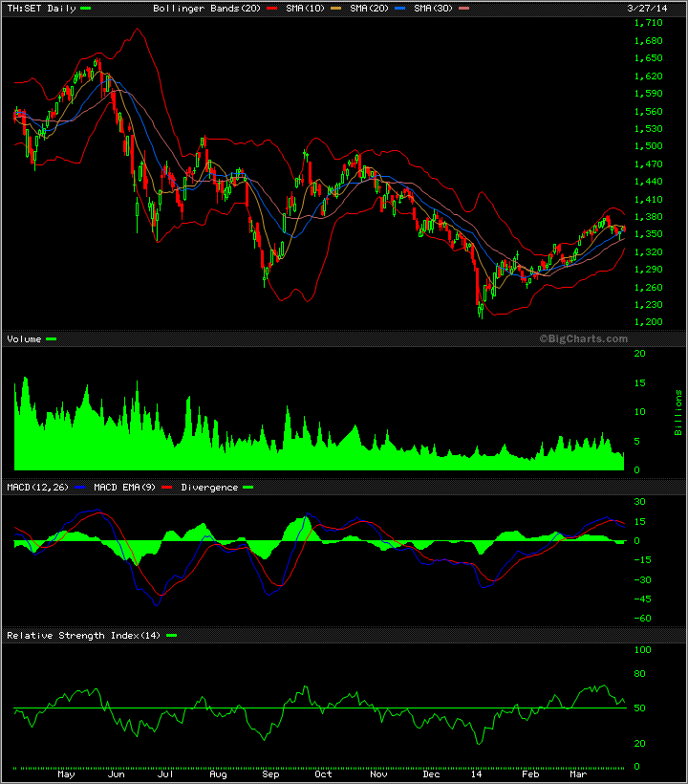Click the 50 RSI axis label
688x784 pixels.
(x=639, y=708)
